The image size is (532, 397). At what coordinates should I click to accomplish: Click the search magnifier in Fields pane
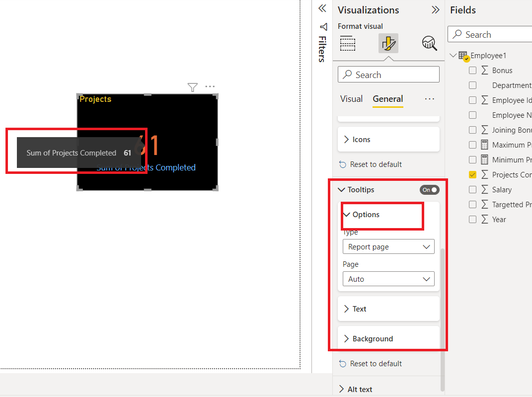457,34
